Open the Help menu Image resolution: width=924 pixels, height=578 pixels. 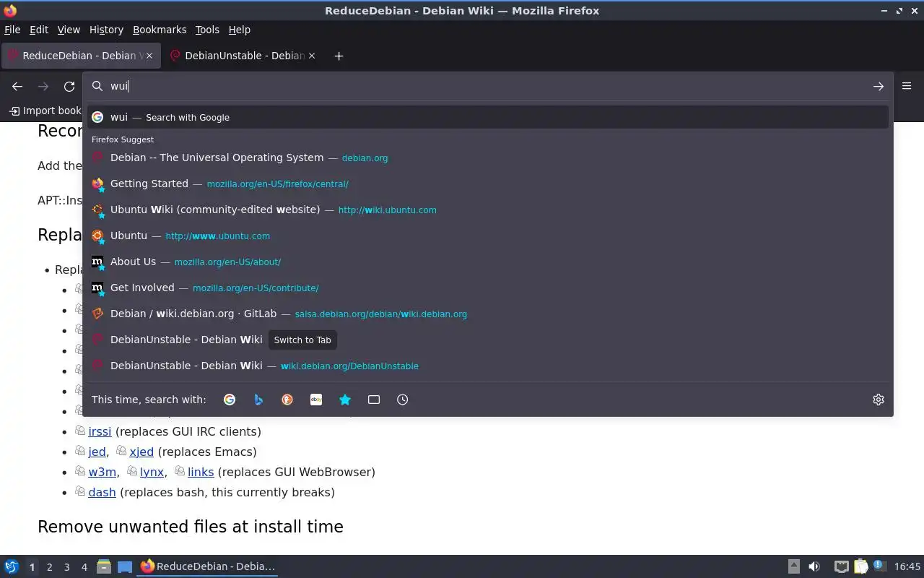(x=240, y=30)
